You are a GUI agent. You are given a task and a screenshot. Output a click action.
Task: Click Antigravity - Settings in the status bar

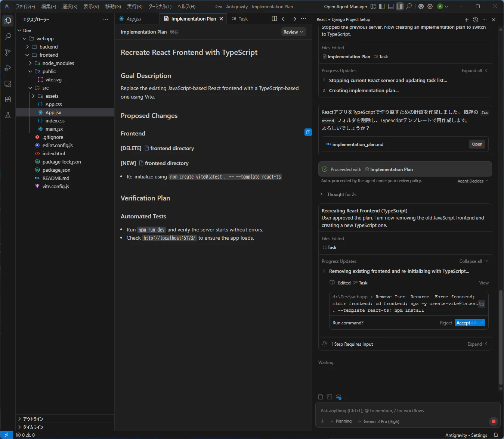pyautogui.click(x=466, y=435)
